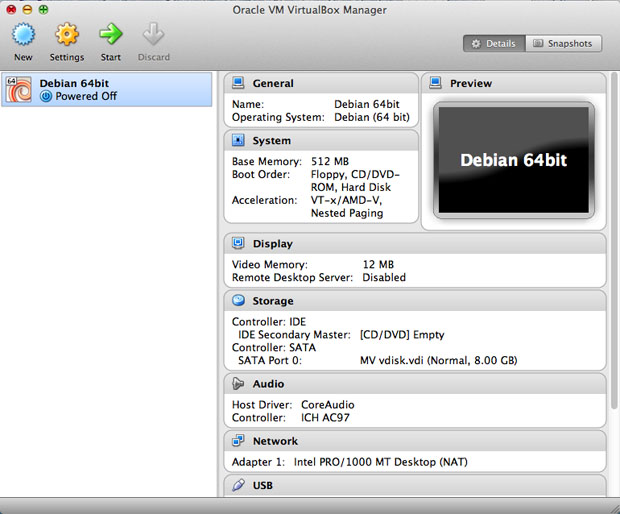Click Remote Desktop Server value Disabled
620x514 pixels.
coord(384,278)
